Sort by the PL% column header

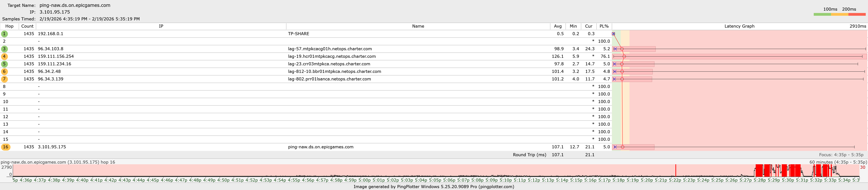(x=604, y=26)
